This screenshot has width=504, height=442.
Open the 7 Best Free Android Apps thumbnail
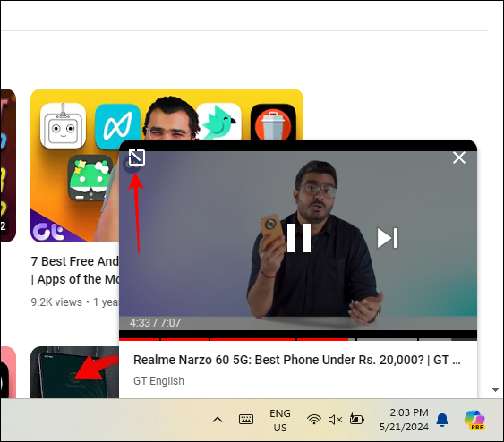pos(75,166)
